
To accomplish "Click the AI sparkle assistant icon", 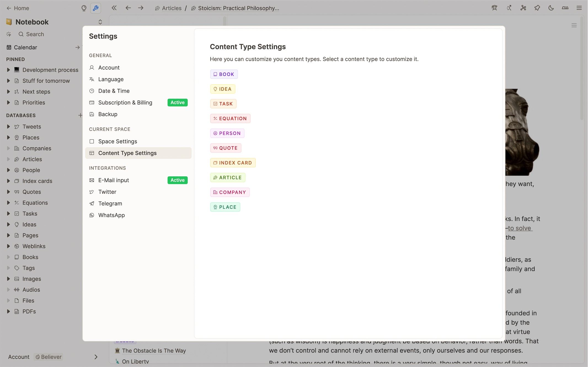I will pyautogui.click(x=509, y=8).
